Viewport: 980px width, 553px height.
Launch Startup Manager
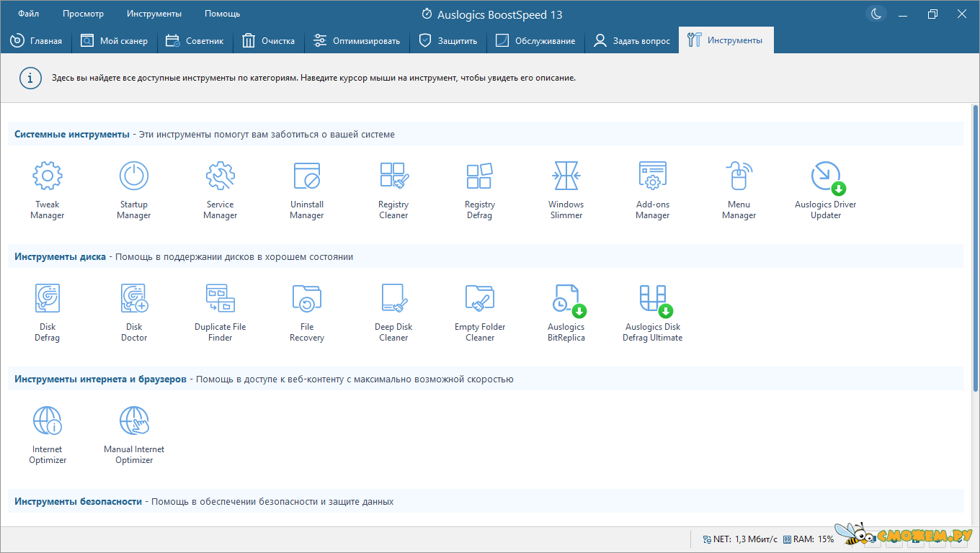pyautogui.click(x=134, y=190)
